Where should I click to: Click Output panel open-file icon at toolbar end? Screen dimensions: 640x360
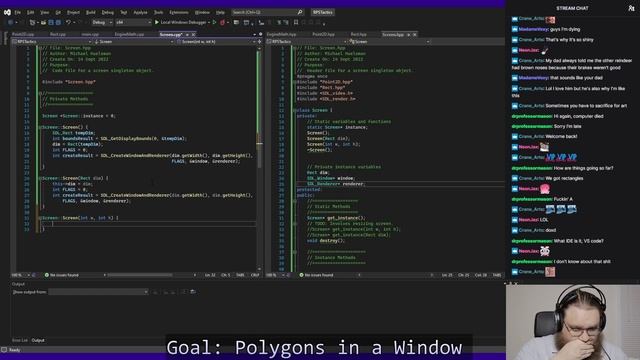[193, 292]
